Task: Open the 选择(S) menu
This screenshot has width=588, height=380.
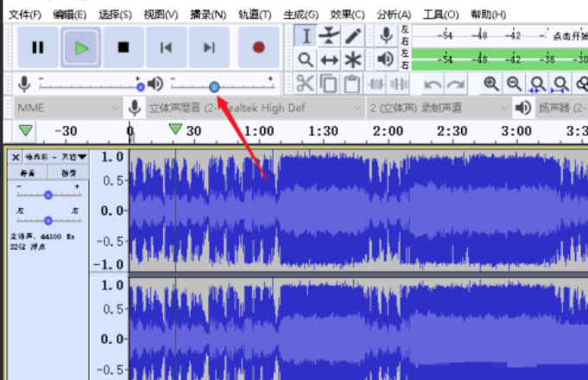Action: click(115, 15)
